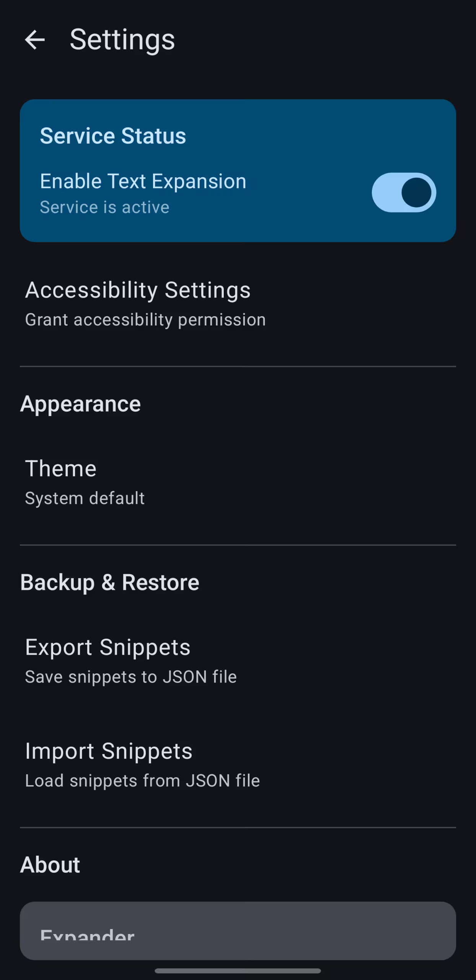The image size is (476, 980).
Task: Tap the bottom navigation gesture handle
Action: [x=238, y=971]
